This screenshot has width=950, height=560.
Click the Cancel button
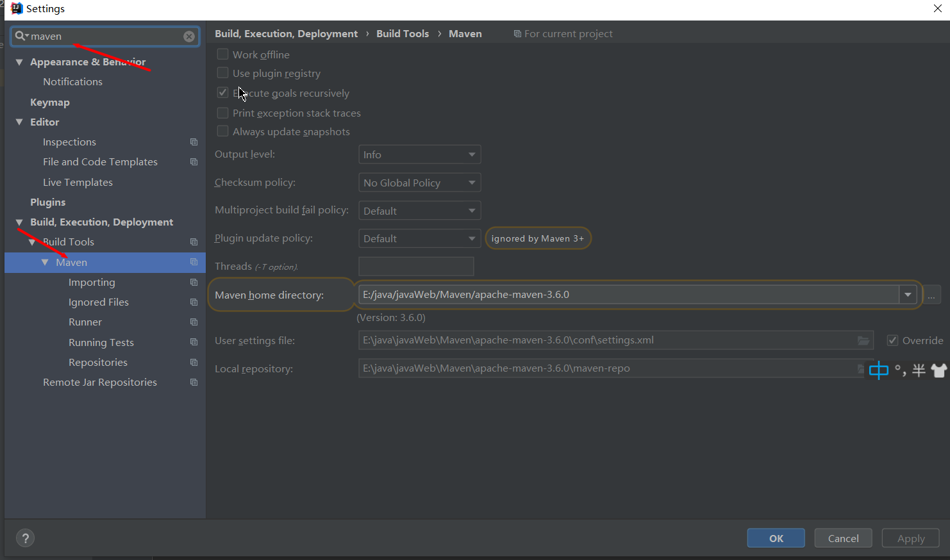point(843,538)
